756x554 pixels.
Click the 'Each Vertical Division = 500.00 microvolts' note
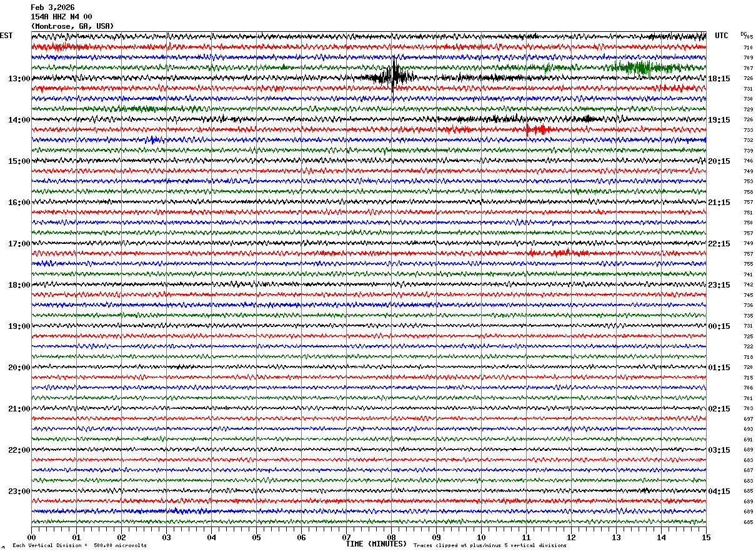pos(79,545)
